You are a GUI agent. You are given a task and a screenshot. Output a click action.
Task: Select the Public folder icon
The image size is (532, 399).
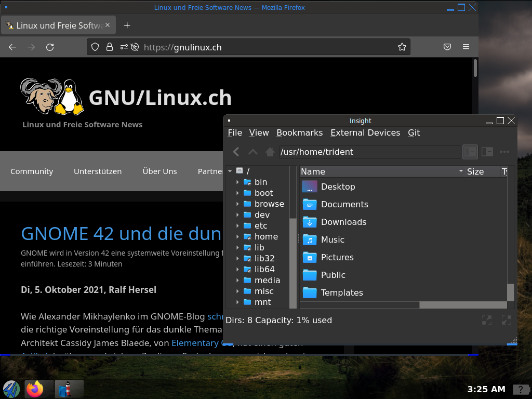pos(310,275)
